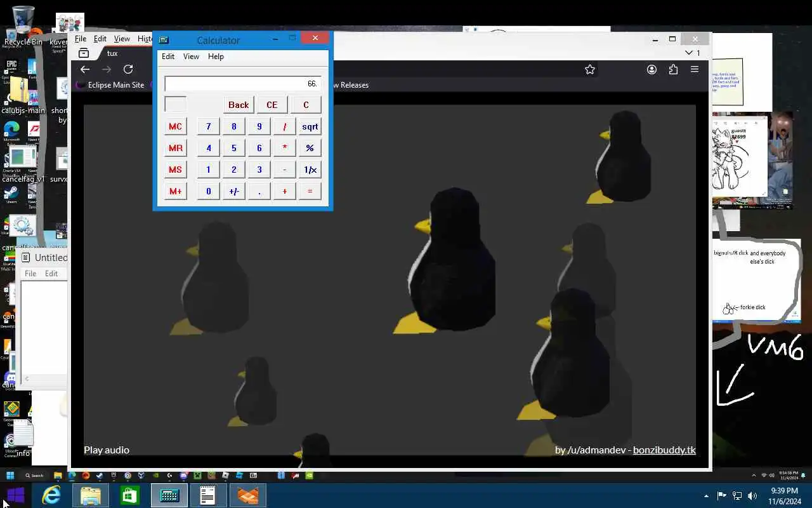Image resolution: width=812 pixels, height=508 pixels.
Task: Click the M+ memory add button
Action: point(176,191)
